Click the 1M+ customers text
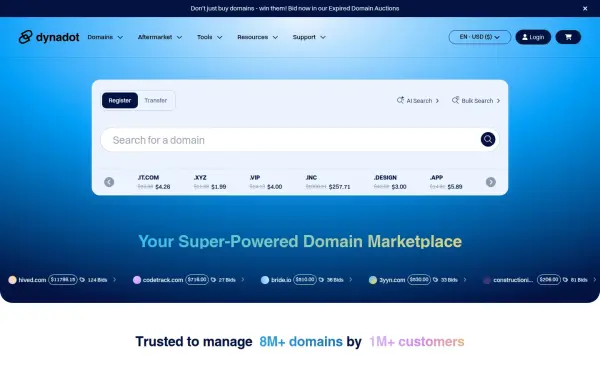The width and height of the screenshot is (600, 375). click(x=416, y=341)
